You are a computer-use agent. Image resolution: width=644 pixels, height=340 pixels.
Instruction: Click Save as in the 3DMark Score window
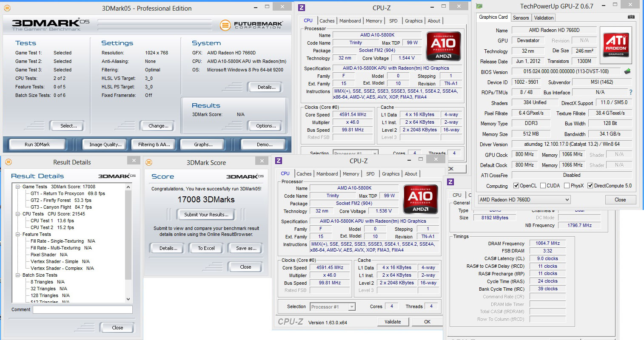click(246, 248)
